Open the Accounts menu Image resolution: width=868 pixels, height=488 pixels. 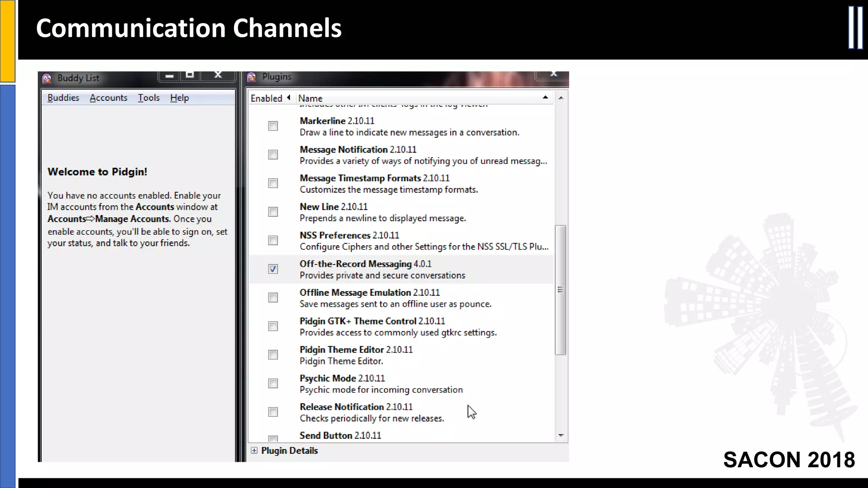(x=108, y=98)
